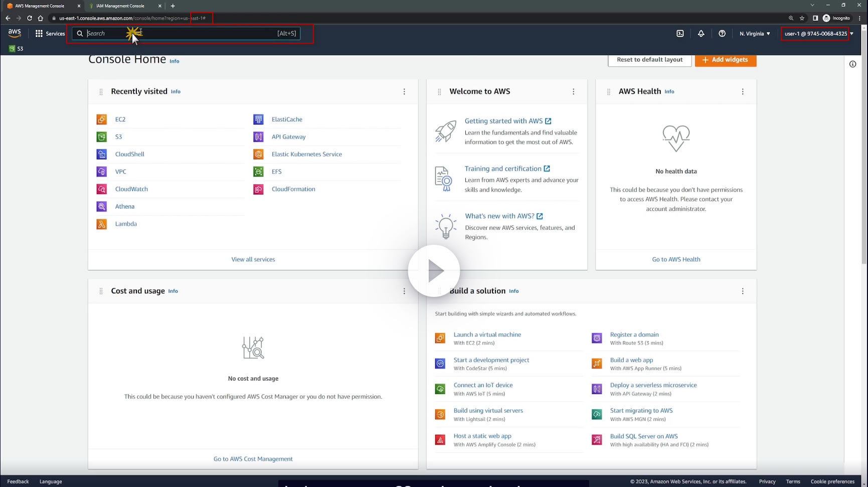Click the Info link beside Console Home
Screen dimensions: 868x487
[174, 61]
